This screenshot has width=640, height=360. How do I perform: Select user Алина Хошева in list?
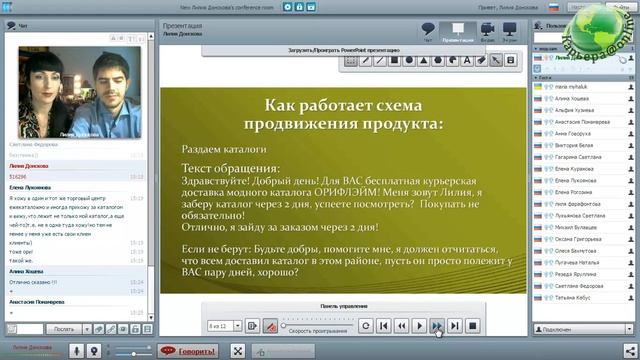584,99
